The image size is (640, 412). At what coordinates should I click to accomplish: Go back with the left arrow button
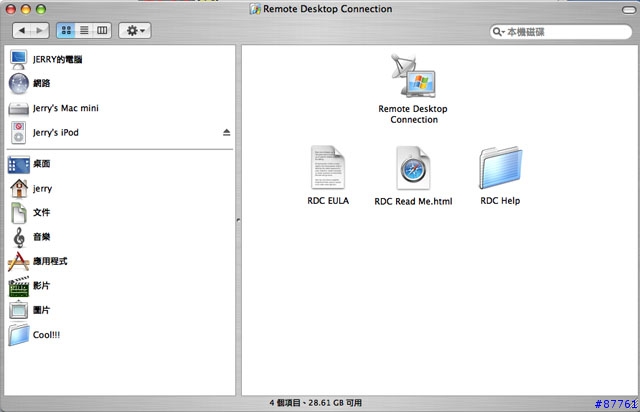tap(22, 30)
